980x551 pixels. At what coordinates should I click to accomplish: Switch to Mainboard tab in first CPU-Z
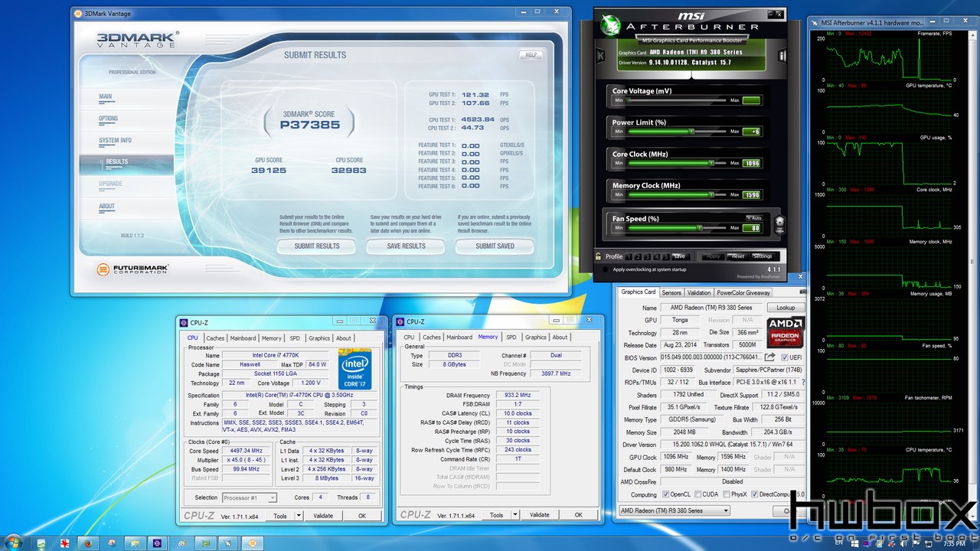click(x=243, y=338)
